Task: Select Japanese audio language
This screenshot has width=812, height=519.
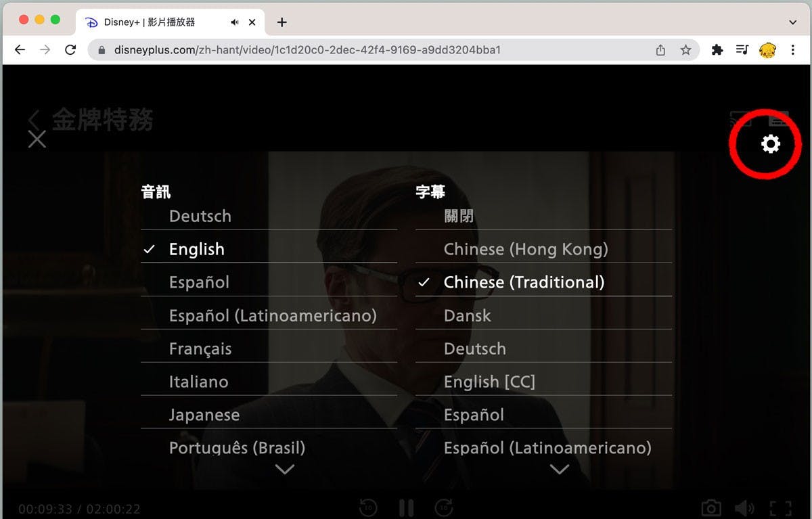Action: 269,415
